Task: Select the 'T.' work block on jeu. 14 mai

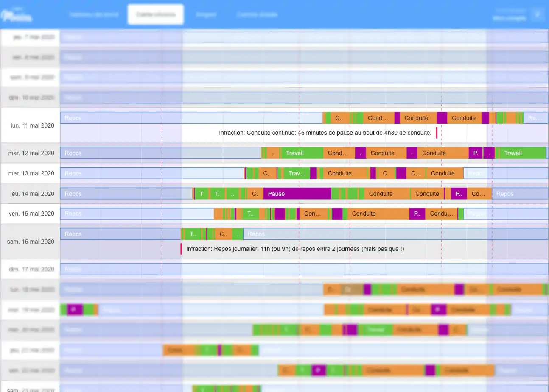Action: [217, 194]
